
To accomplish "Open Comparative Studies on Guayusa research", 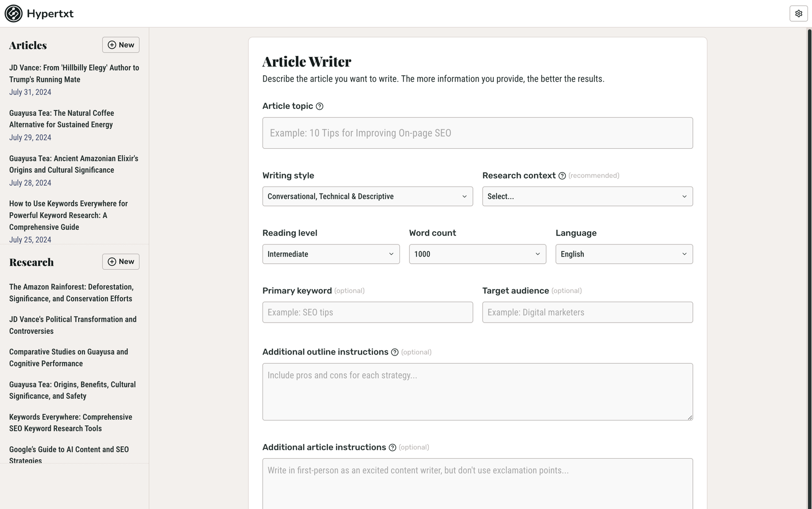I will tap(69, 358).
